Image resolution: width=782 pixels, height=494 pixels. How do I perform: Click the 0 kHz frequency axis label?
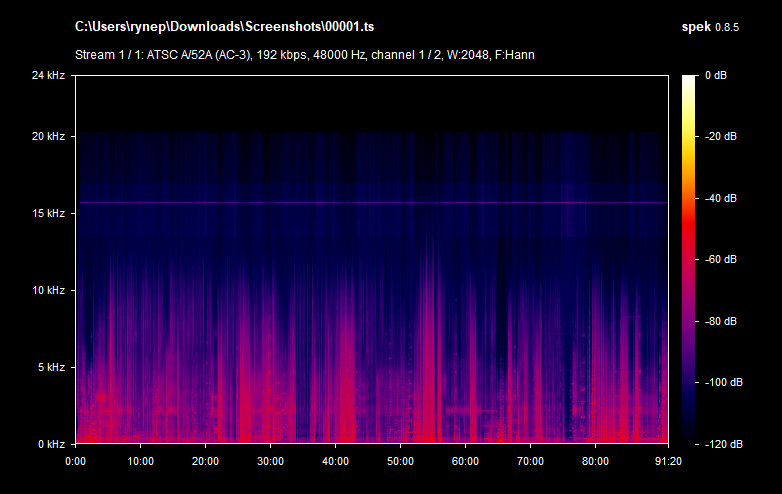(x=50, y=444)
